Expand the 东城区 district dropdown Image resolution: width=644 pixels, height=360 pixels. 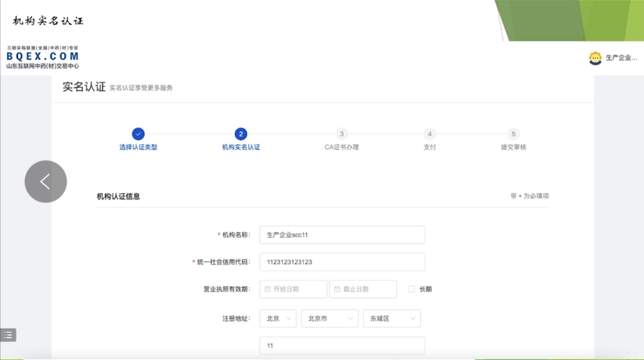(x=392, y=318)
